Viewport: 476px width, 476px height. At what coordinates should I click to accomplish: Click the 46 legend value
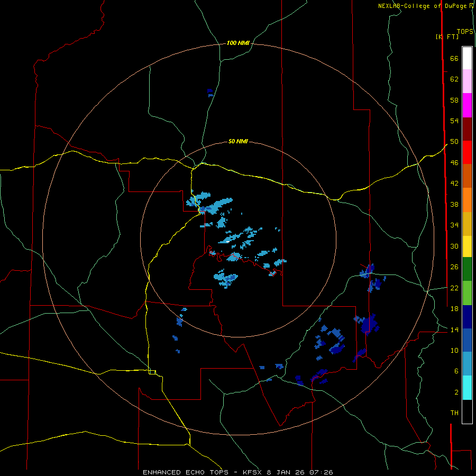click(454, 163)
